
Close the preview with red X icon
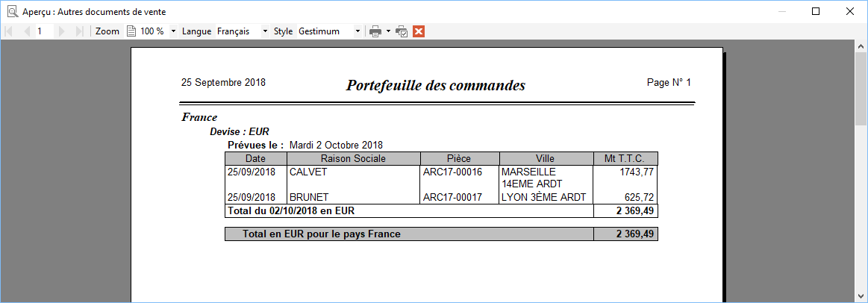(419, 31)
